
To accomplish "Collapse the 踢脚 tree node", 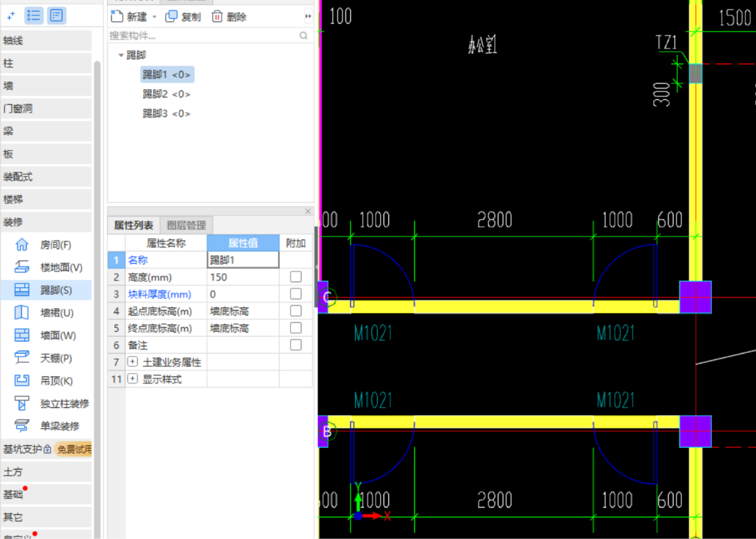I will pos(121,55).
